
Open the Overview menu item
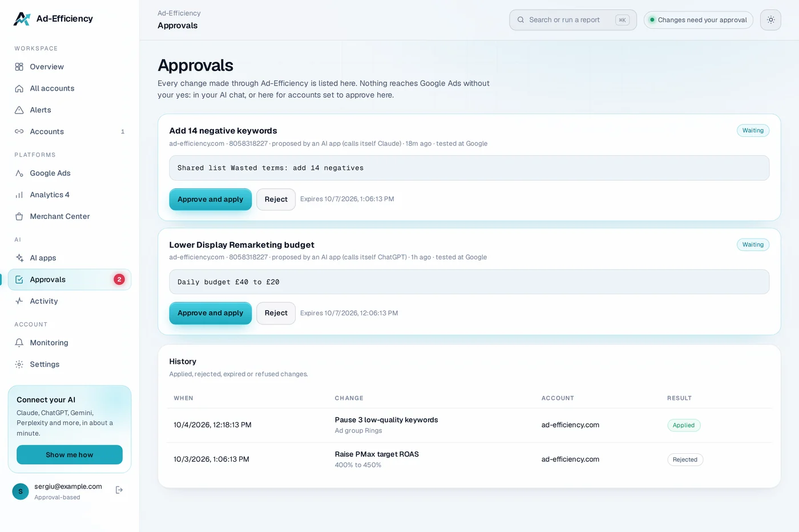(70, 67)
